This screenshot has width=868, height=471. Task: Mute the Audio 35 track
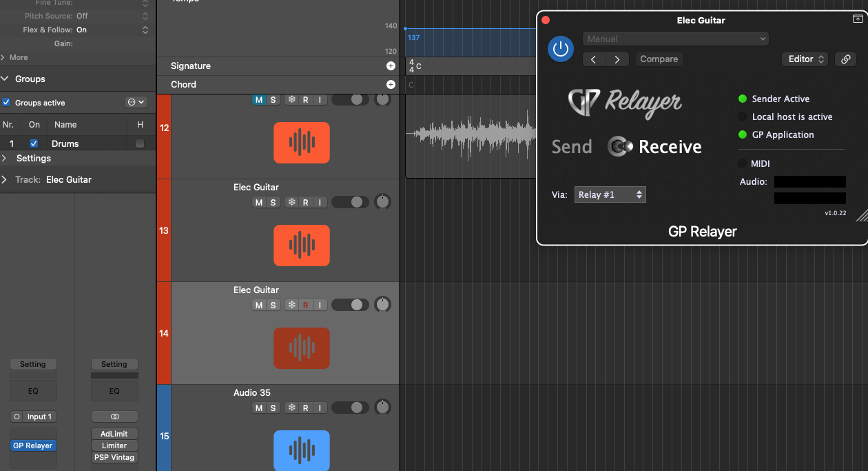click(x=259, y=408)
